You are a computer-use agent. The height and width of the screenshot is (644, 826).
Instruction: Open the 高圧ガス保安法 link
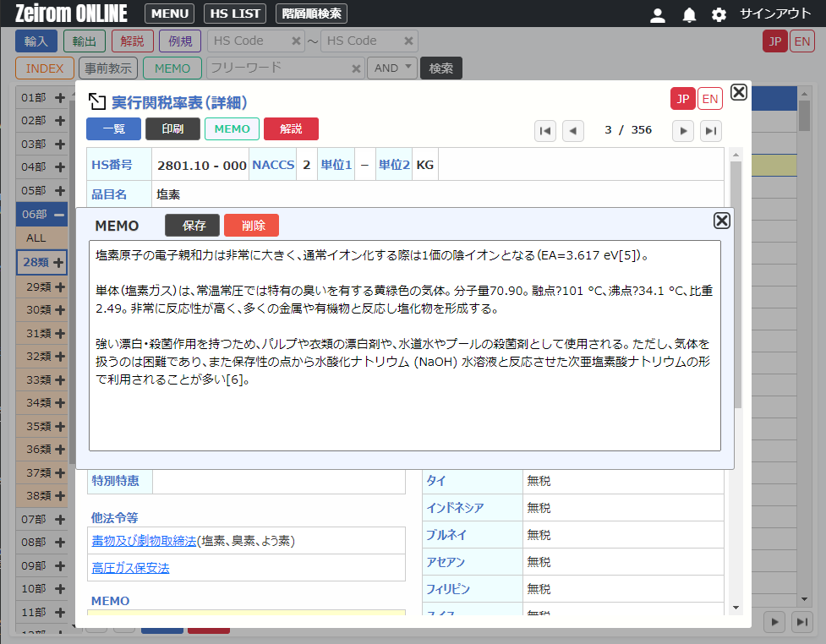click(x=130, y=568)
